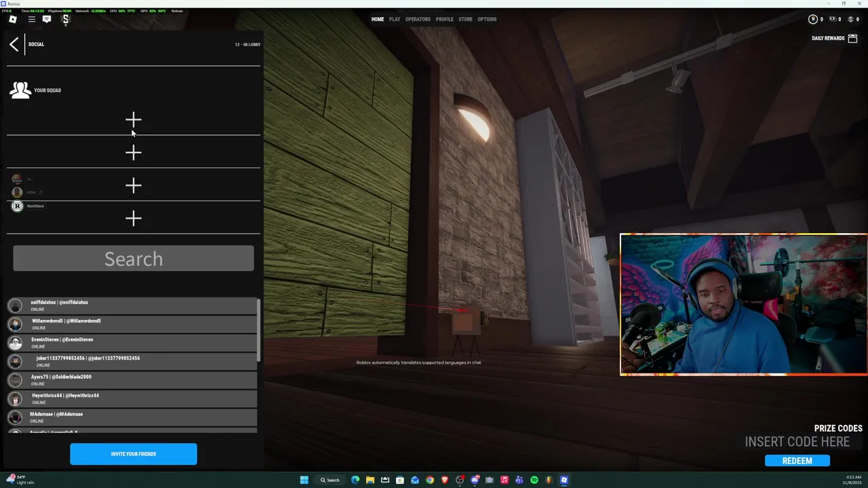Click the Redeem prize code button
868x488 pixels.
point(797,461)
